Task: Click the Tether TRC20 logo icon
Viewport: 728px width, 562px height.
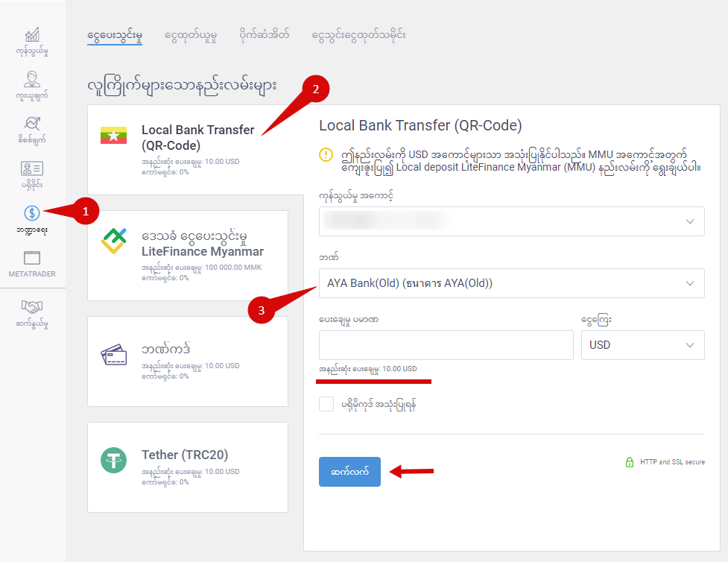Action: (114, 461)
